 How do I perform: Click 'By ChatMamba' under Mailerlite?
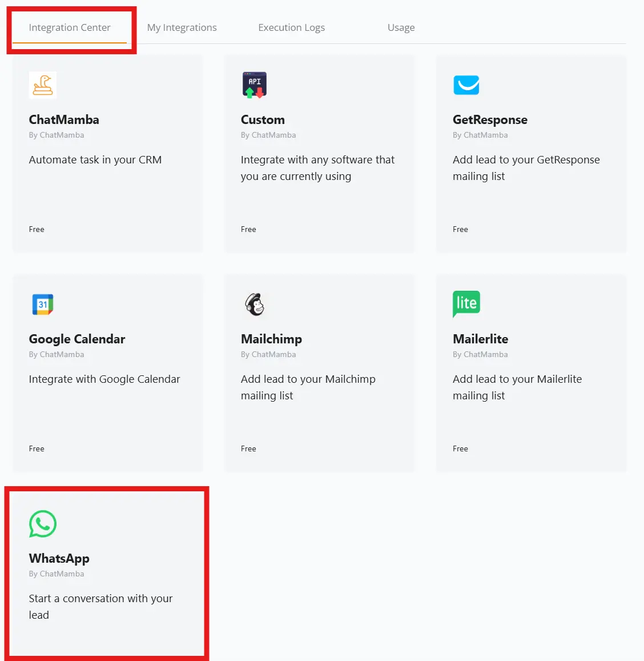click(481, 354)
